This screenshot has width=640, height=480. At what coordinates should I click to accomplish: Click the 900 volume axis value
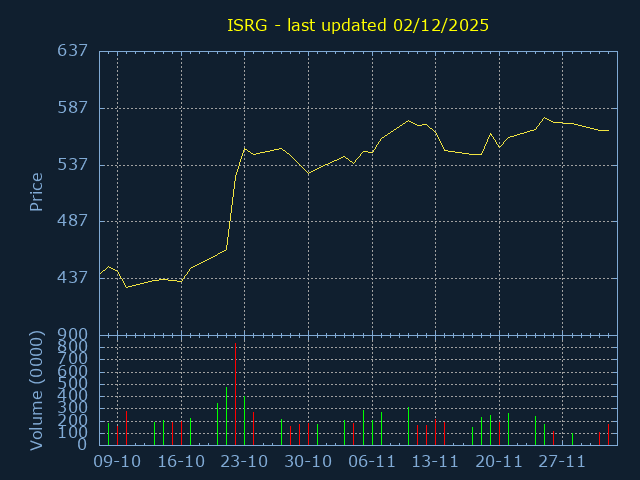pyautogui.click(x=72, y=335)
